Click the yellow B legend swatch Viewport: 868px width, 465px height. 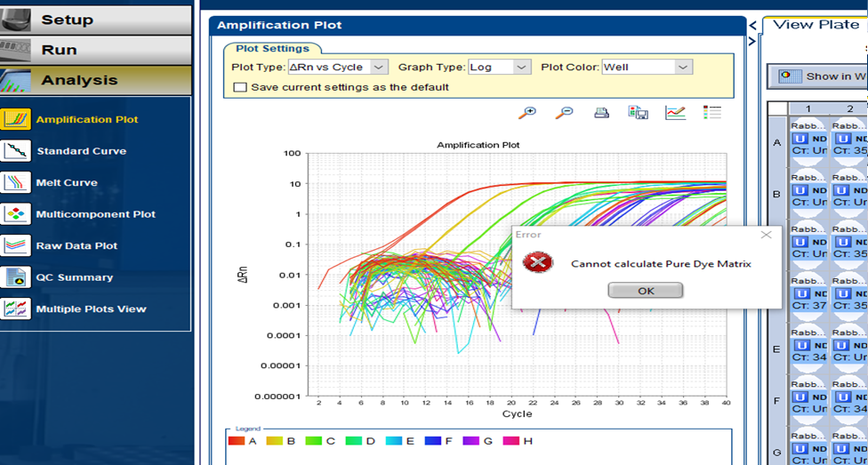tap(275, 441)
